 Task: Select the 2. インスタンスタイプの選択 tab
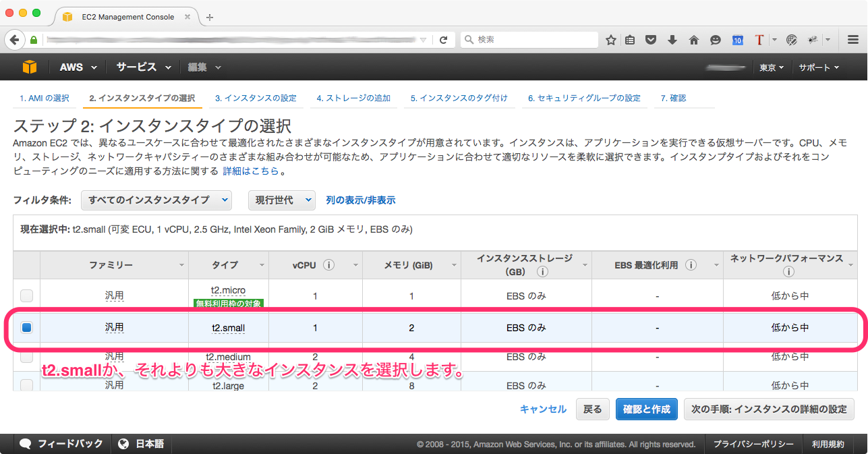[142, 98]
